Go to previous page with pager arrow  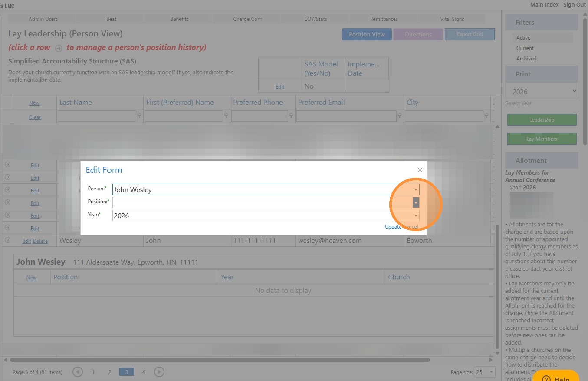click(x=78, y=372)
